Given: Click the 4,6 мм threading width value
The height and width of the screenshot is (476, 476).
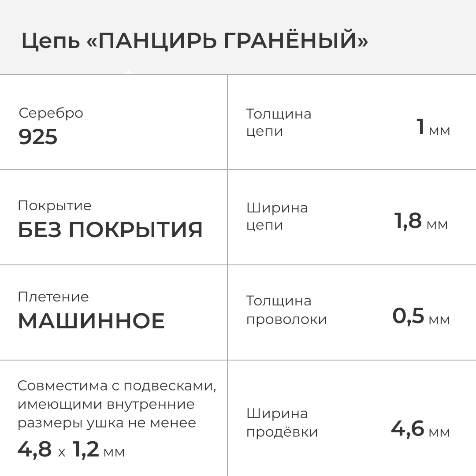Looking at the screenshot, I should click(x=420, y=429).
